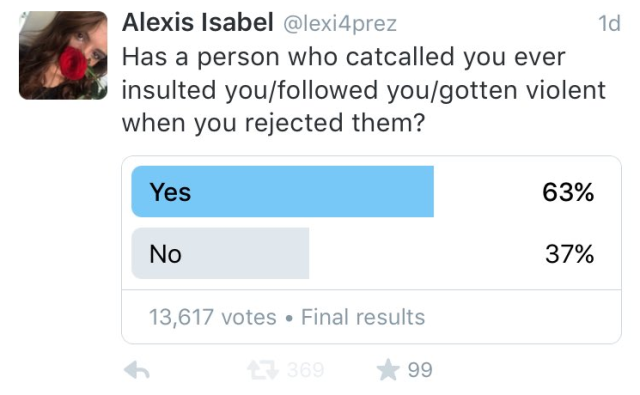Screen dimensions: 640x395
Task: Favorite the tweet with the star icon
Action: pyautogui.click(x=388, y=369)
